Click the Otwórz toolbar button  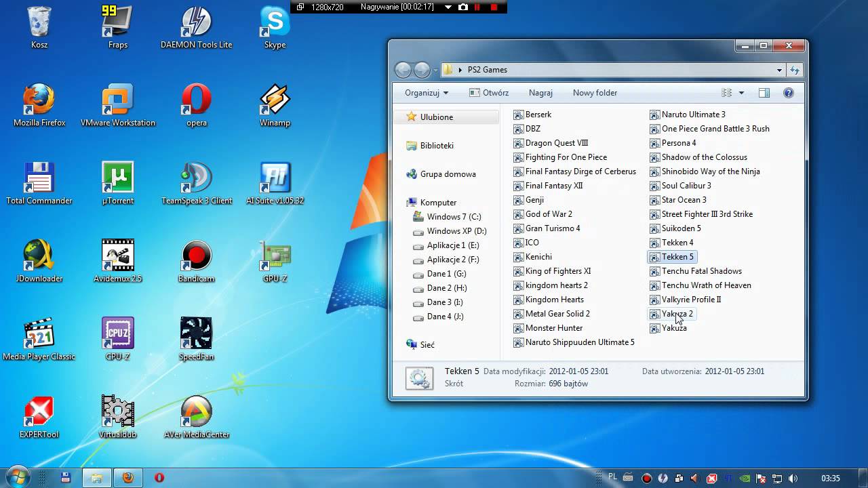(x=489, y=93)
